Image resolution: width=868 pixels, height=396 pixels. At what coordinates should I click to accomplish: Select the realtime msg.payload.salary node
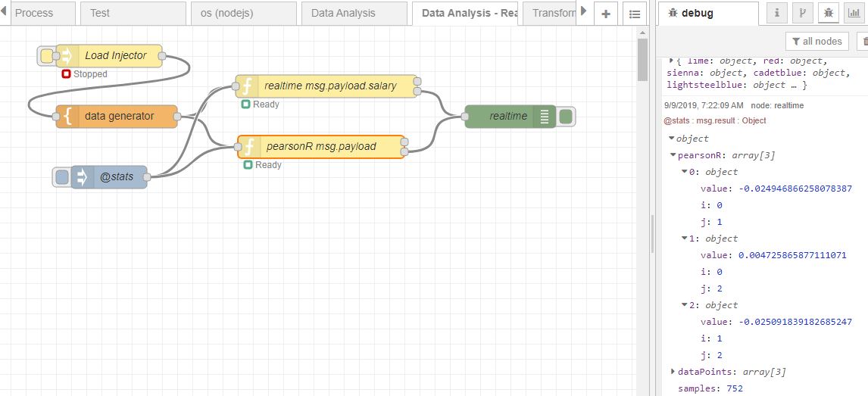pyautogui.click(x=326, y=86)
